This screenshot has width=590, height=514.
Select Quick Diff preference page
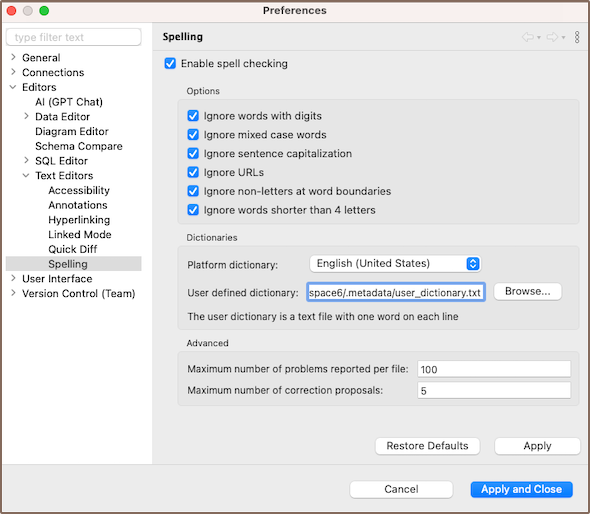[73, 249]
